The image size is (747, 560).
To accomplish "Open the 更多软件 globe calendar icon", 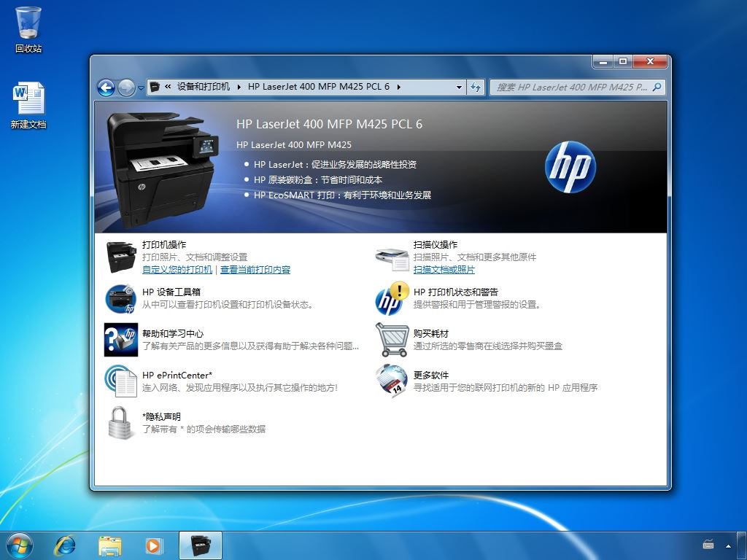I will coord(392,381).
